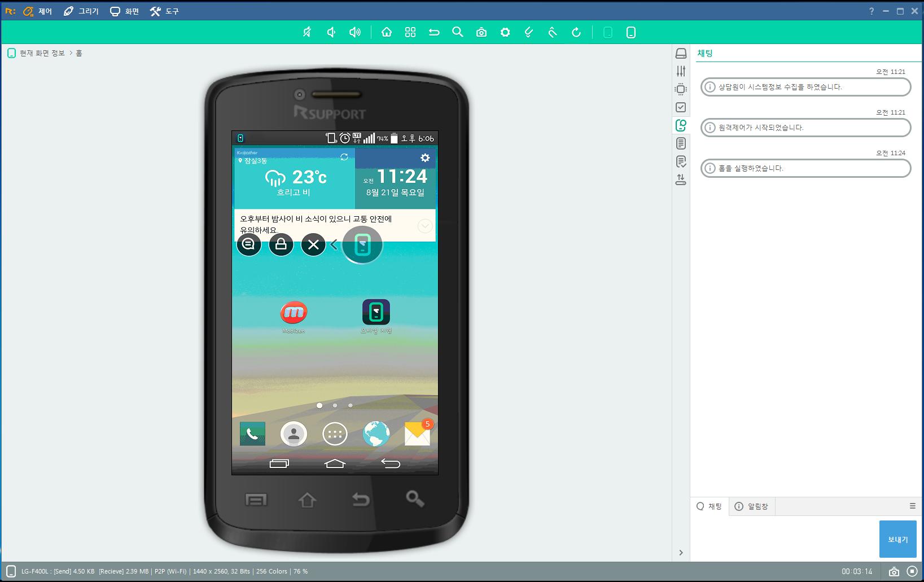Click the hardware home key on phone frame
924x582 pixels.
[307, 500]
